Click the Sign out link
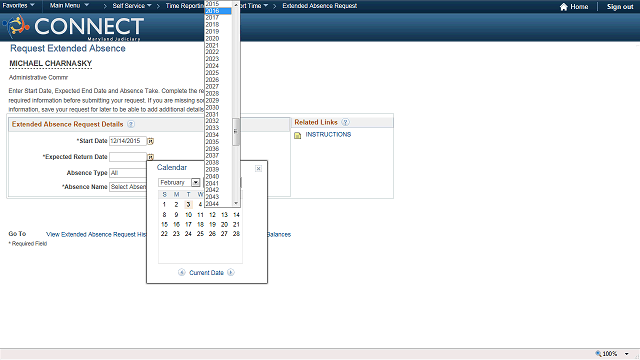The height and width of the screenshot is (360, 640). click(620, 7)
